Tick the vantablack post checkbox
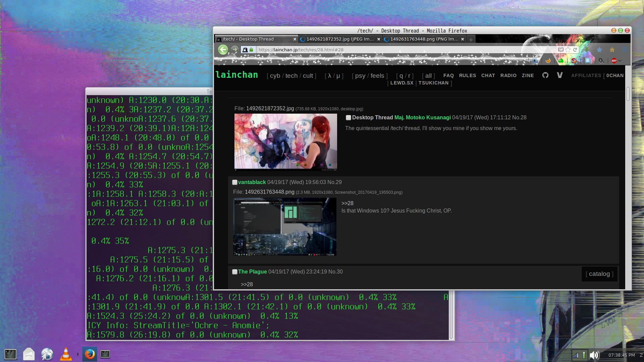 click(x=235, y=182)
